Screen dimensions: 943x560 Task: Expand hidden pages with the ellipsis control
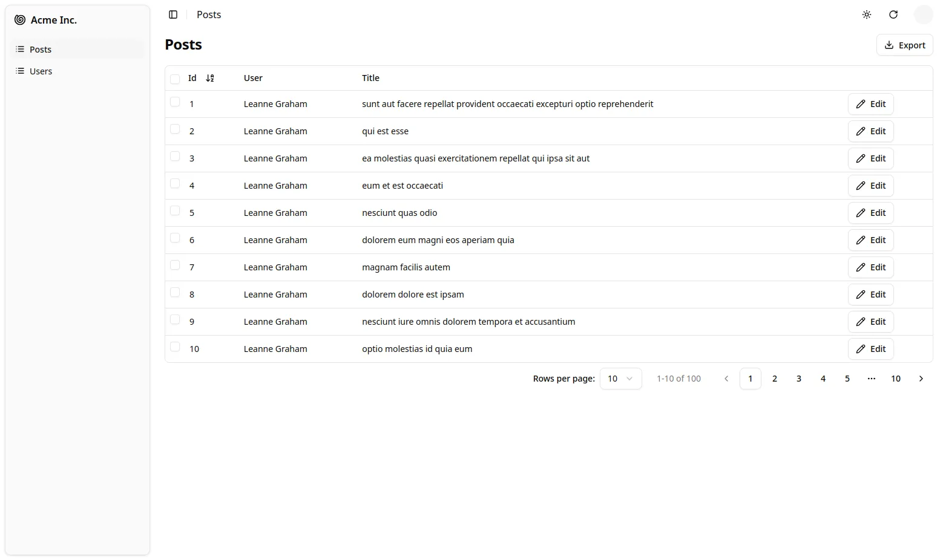(x=872, y=378)
